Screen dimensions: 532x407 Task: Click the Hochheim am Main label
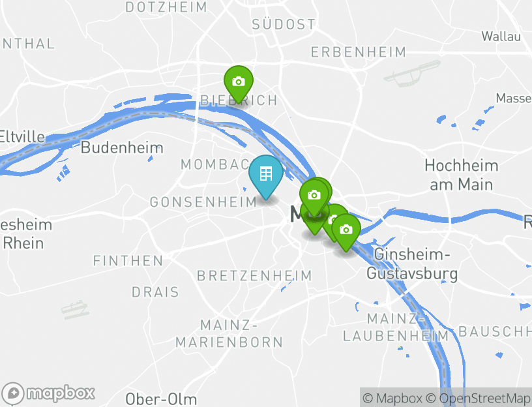point(462,175)
